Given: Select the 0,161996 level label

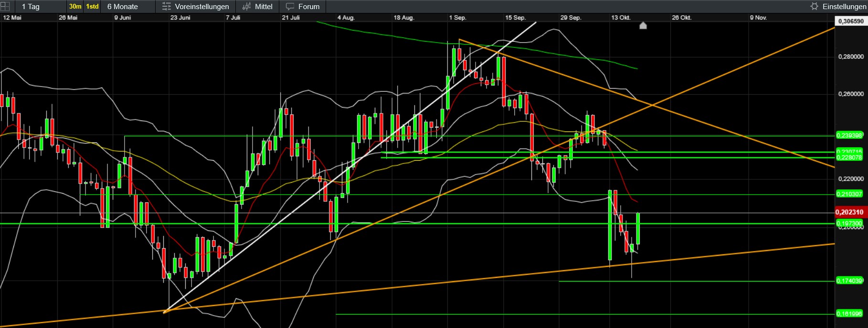Looking at the screenshot, I should click(x=849, y=314).
